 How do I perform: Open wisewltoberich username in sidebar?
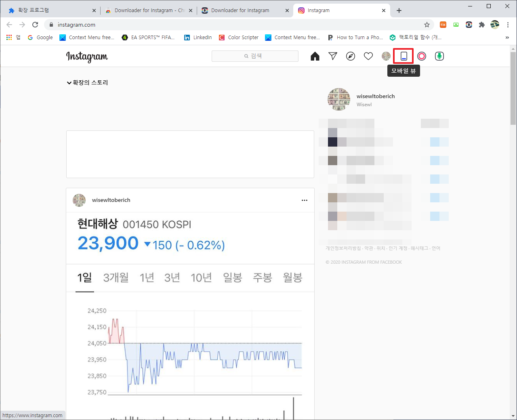point(376,96)
